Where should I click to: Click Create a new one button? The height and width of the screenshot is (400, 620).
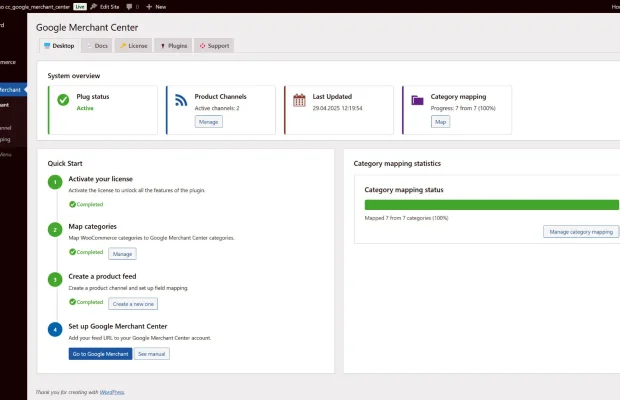(133, 304)
